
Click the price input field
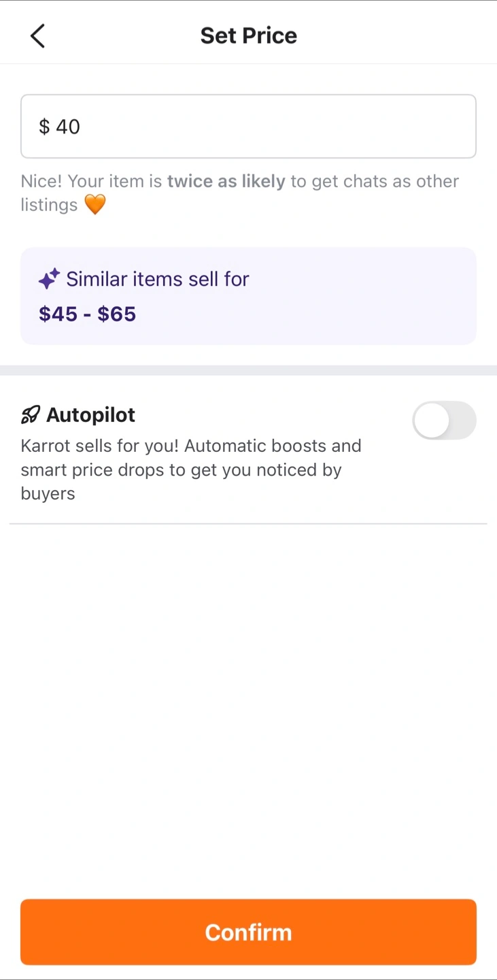pos(248,127)
